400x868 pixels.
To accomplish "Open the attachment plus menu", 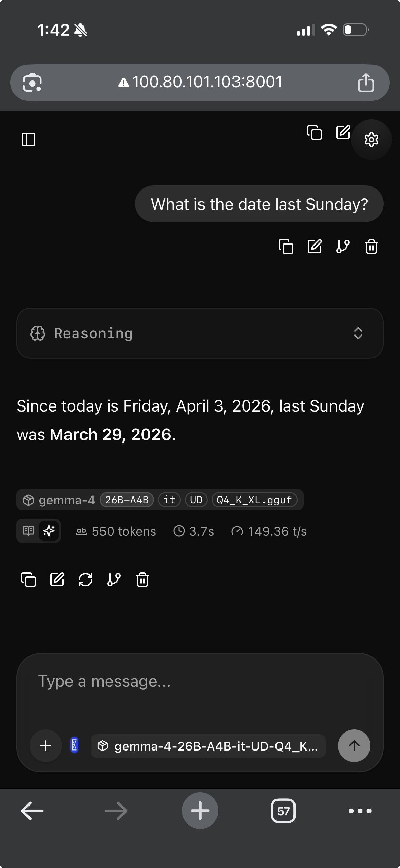I will (46, 746).
